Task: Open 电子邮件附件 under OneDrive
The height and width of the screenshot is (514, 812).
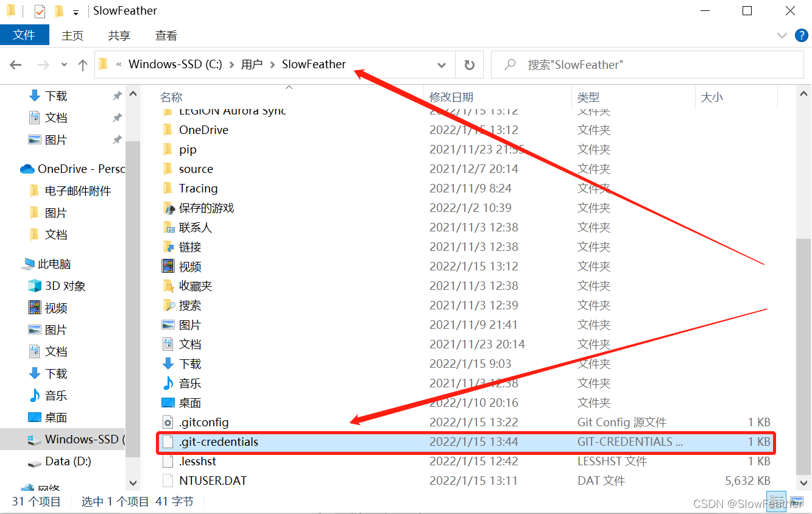Action: (x=78, y=191)
